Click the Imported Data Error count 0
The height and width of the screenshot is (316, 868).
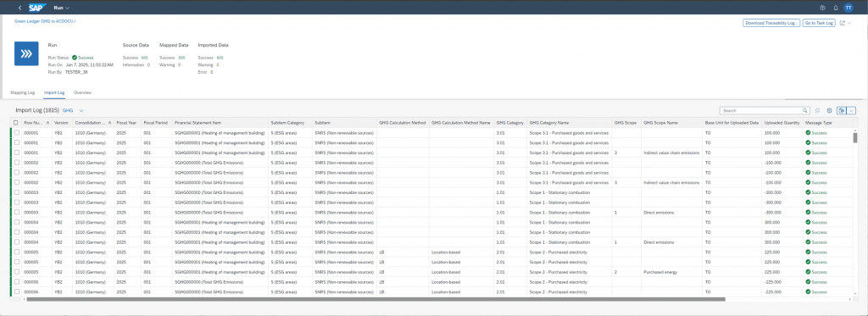click(x=211, y=72)
